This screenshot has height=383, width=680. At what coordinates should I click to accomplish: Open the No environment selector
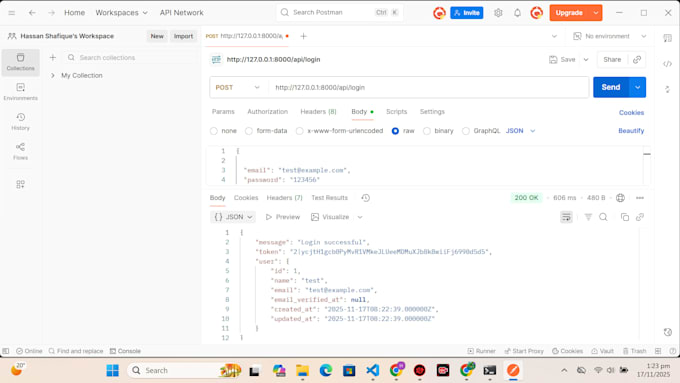point(610,36)
